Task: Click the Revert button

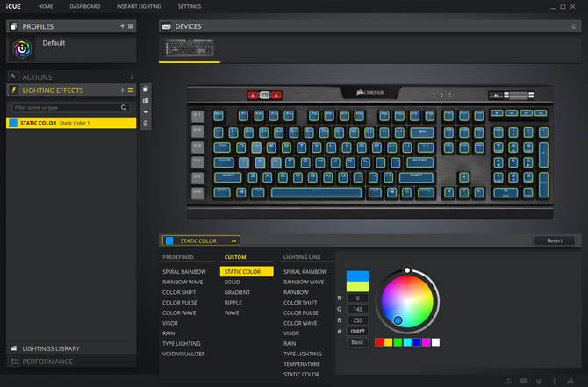Action: 555,240
